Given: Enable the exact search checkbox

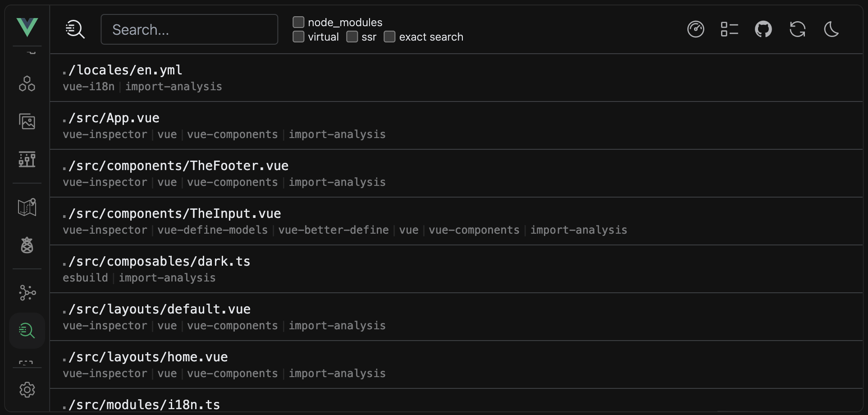Looking at the screenshot, I should tap(389, 37).
